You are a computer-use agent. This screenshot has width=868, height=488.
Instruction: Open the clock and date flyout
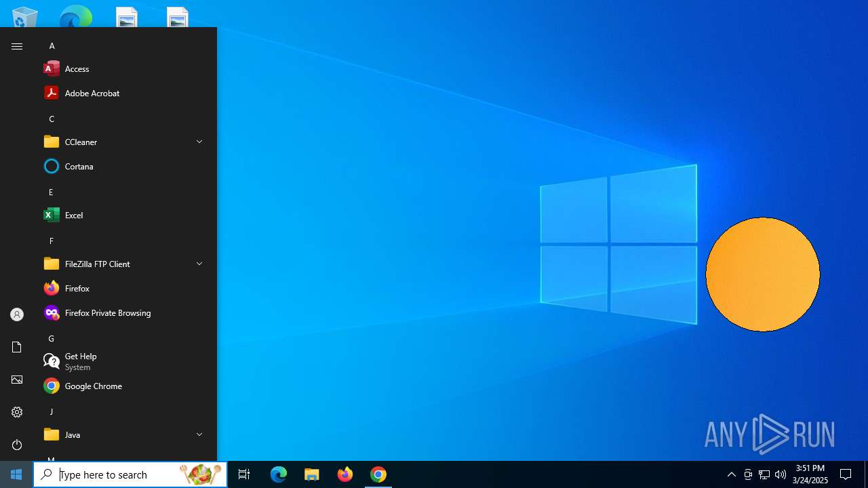click(810, 474)
